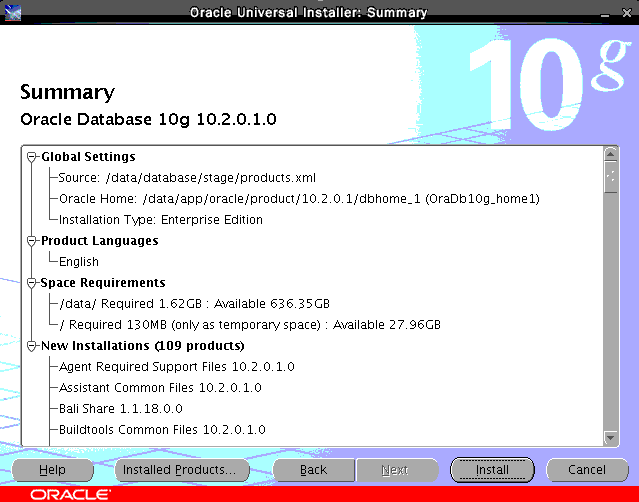Cancel the Oracle installation
Screen dimensions: 639x502
coord(587,470)
